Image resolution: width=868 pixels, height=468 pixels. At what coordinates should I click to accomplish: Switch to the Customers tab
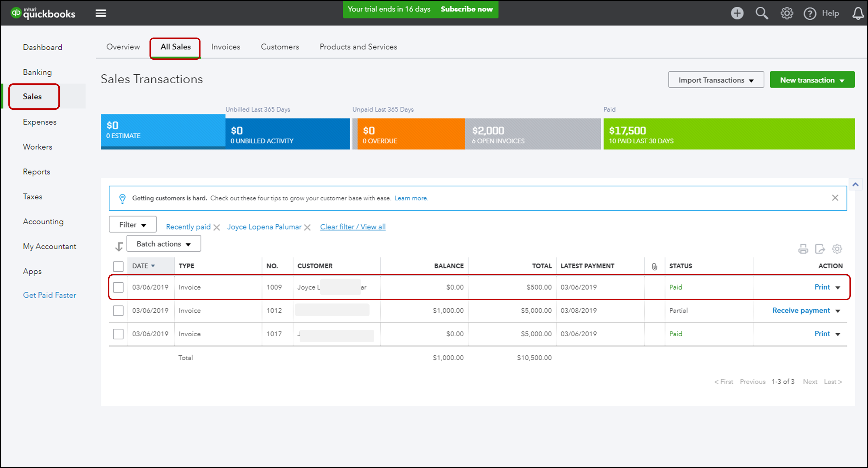(x=280, y=47)
